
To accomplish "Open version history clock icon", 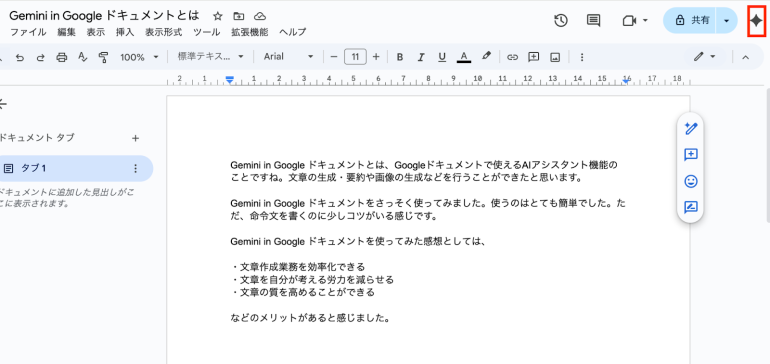I will [x=561, y=20].
